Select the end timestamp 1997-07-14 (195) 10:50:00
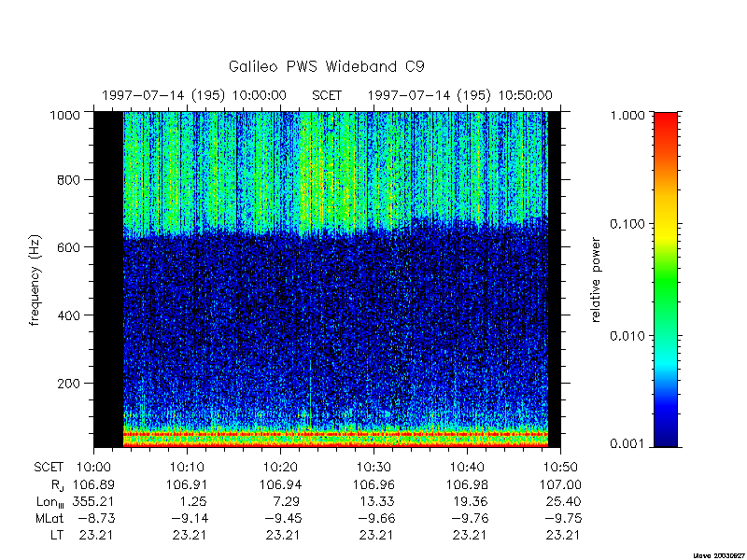This screenshot has height=560, width=747. pyautogui.click(x=459, y=95)
